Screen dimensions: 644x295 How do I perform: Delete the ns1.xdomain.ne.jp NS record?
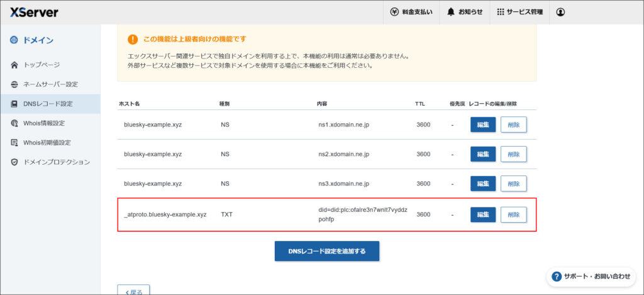[x=513, y=125]
